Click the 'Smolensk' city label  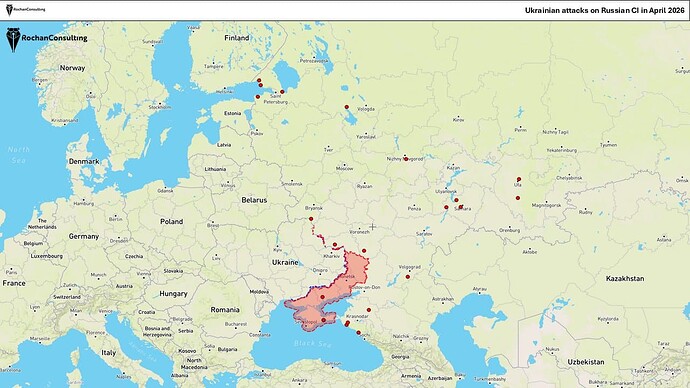[292, 184]
